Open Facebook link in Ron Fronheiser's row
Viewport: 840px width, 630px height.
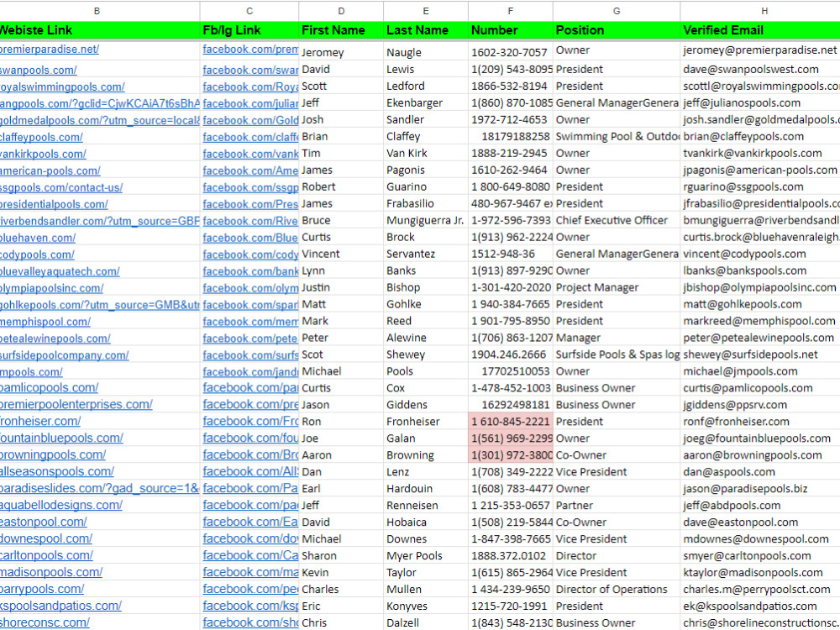click(x=250, y=421)
